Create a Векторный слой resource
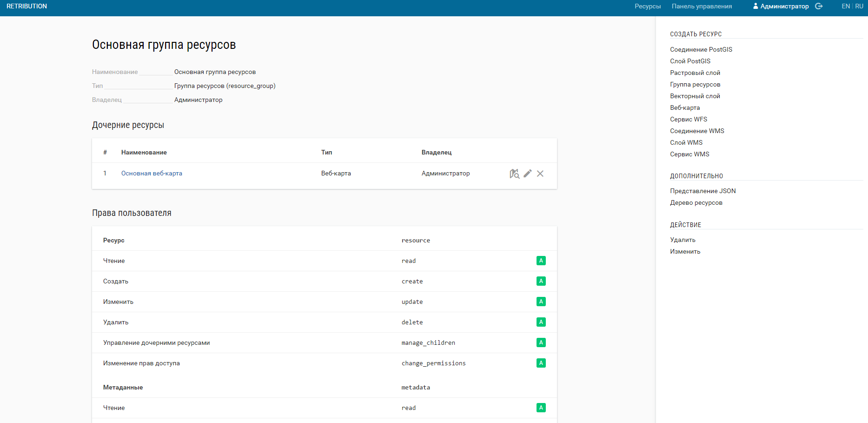The width and height of the screenshot is (868, 423). pos(695,96)
